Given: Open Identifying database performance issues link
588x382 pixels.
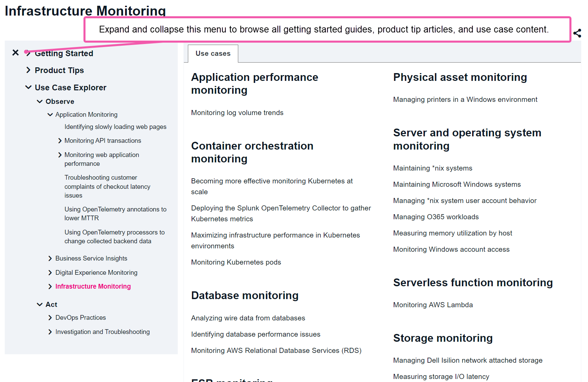Looking at the screenshot, I should (255, 334).
